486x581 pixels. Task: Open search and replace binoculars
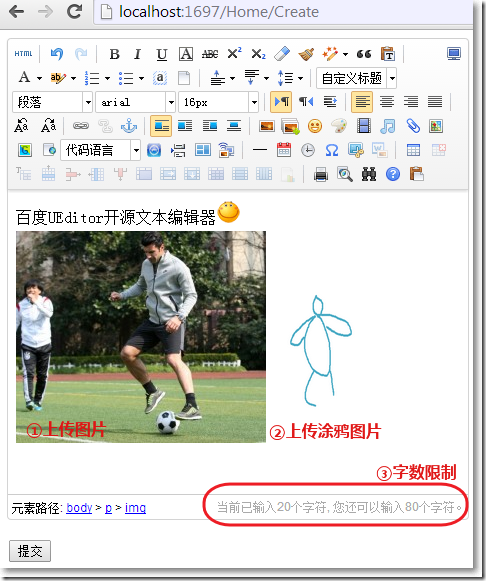[x=369, y=174]
